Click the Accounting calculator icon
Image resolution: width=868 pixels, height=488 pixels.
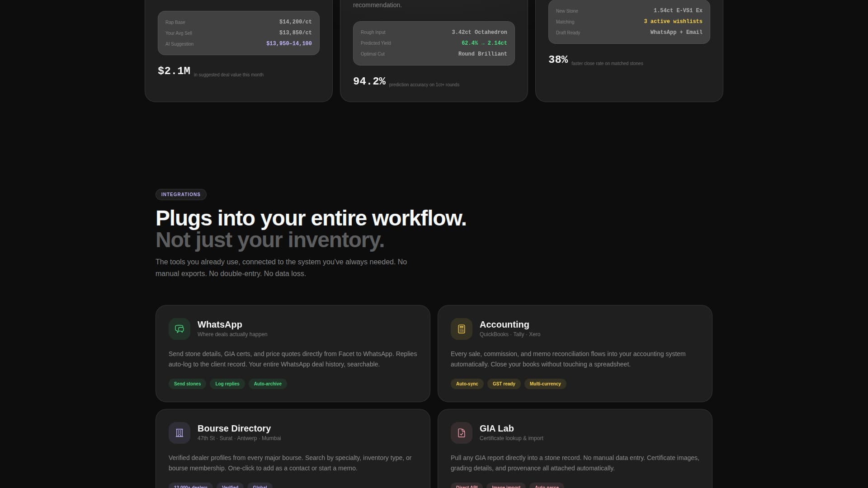click(x=462, y=329)
